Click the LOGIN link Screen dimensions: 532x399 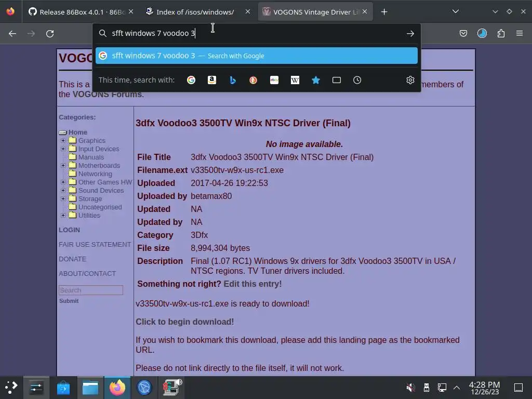tap(69, 230)
